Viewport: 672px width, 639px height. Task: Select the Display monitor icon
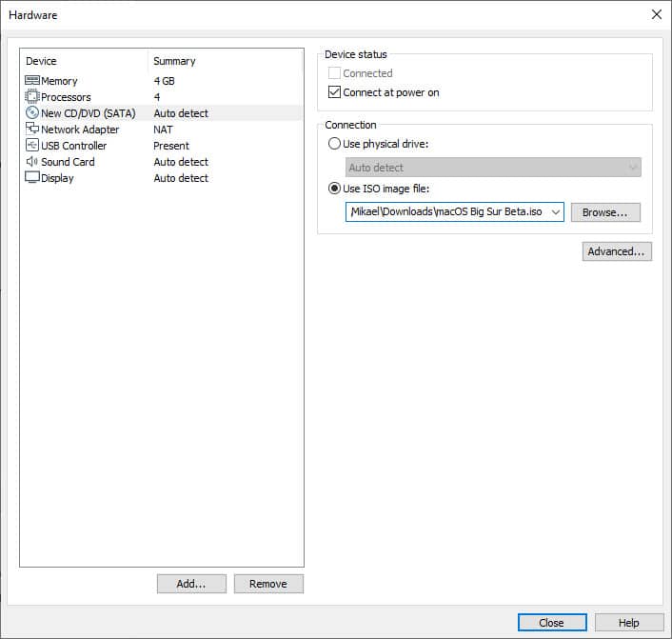tap(32, 178)
